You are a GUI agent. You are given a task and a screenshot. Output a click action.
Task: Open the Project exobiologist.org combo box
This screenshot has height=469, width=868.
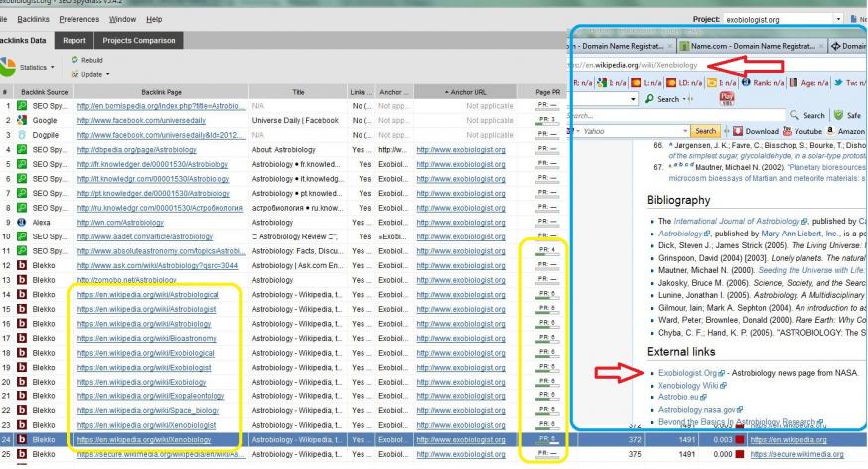(x=784, y=19)
